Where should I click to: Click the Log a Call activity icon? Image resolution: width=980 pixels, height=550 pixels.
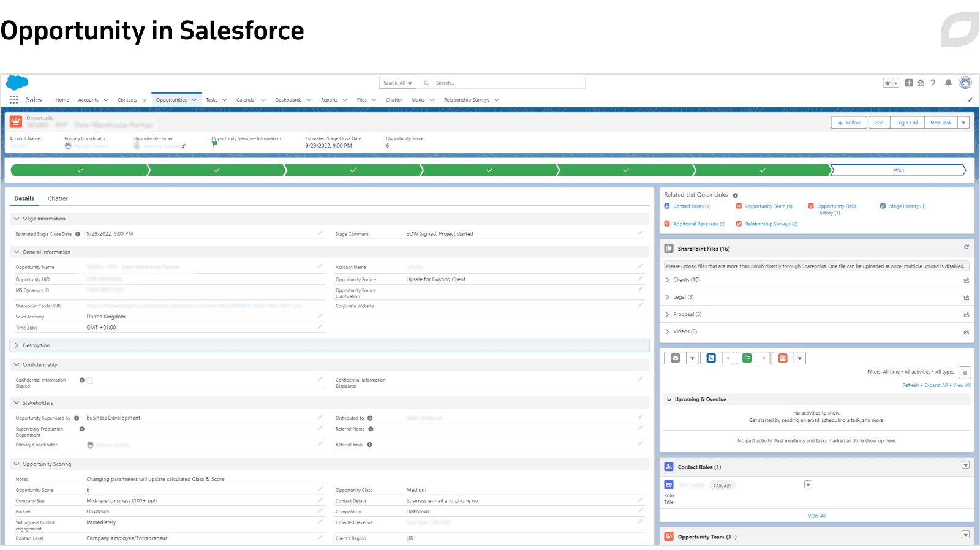coord(711,358)
